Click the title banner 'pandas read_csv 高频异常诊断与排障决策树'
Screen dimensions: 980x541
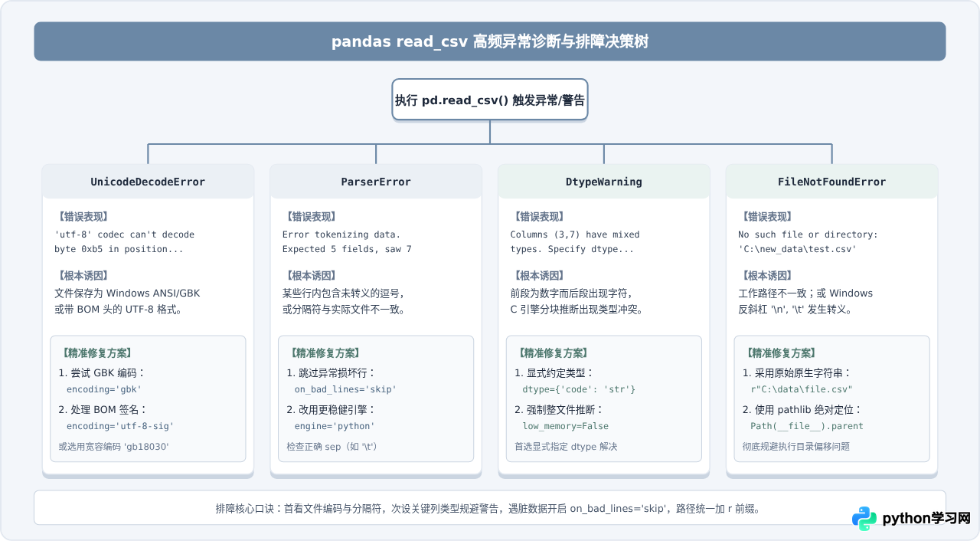(x=490, y=41)
